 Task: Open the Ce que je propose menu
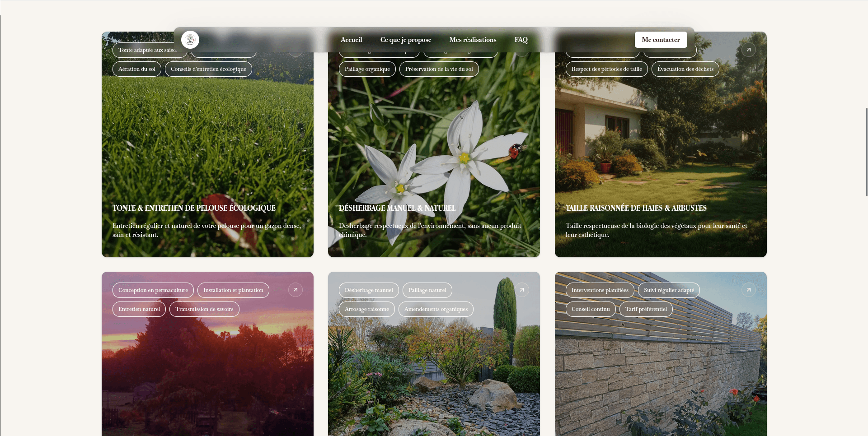point(405,40)
